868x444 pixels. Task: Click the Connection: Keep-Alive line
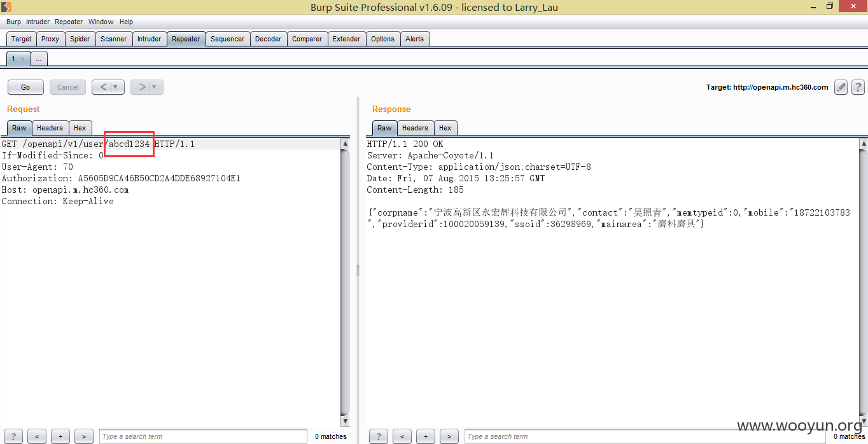[x=57, y=202]
